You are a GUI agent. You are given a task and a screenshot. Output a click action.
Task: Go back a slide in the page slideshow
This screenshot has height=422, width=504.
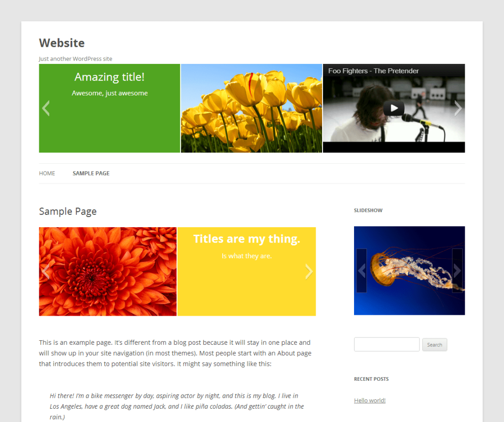pos(45,271)
